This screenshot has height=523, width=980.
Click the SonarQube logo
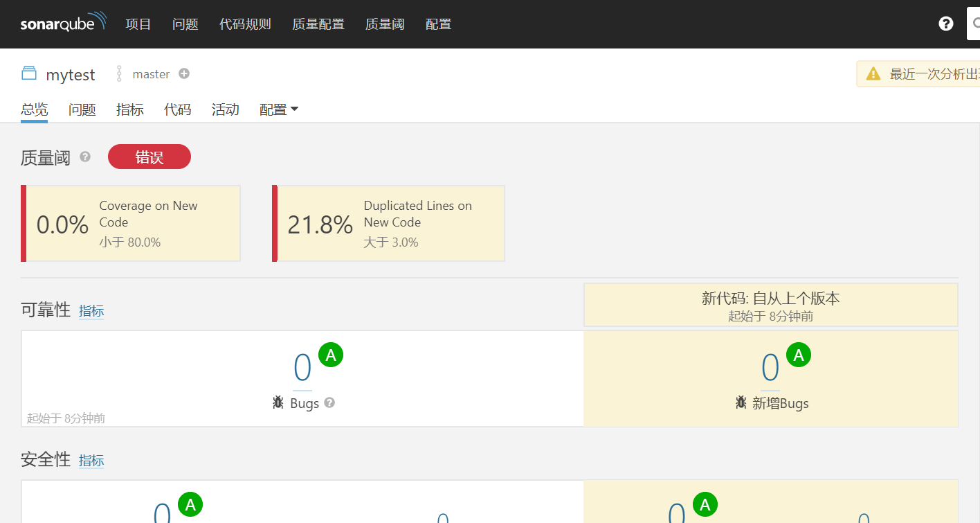(x=63, y=23)
